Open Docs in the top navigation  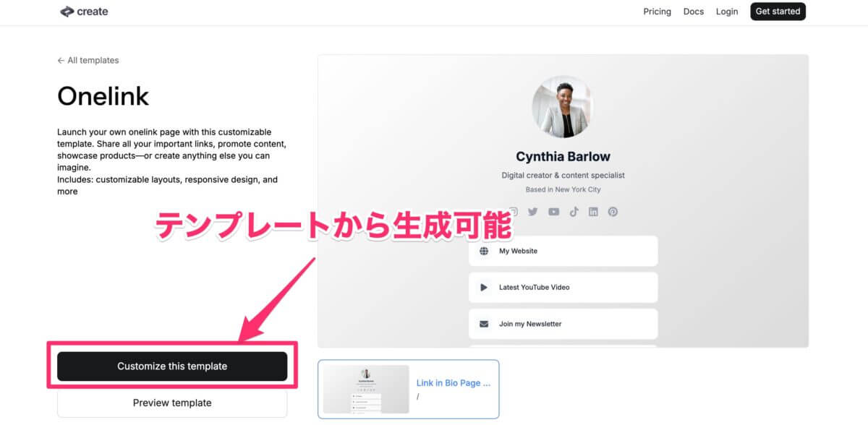coord(693,12)
